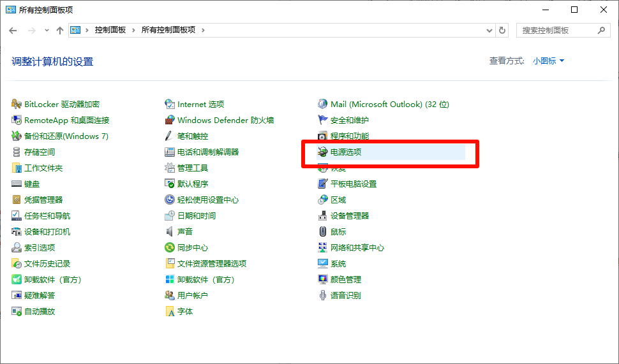Viewport: 619px width, 364px height.
Task: Open 轻松使用设置中心 icon
Action: [169, 200]
